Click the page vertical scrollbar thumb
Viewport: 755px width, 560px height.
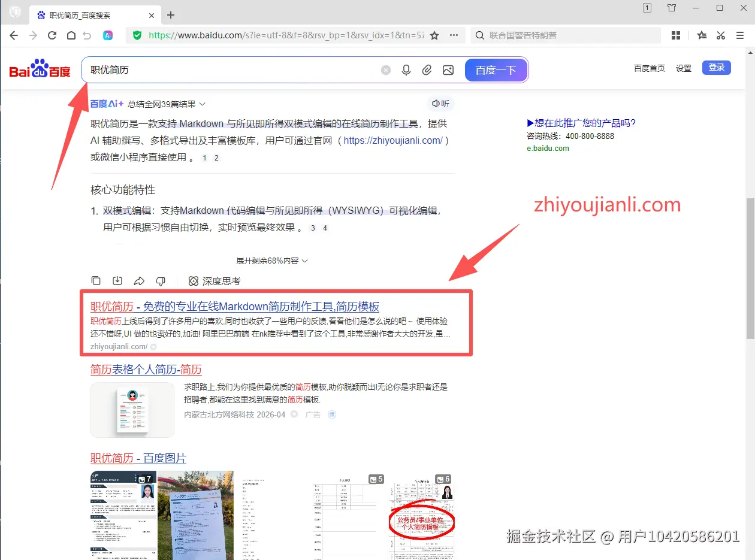(x=750, y=268)
